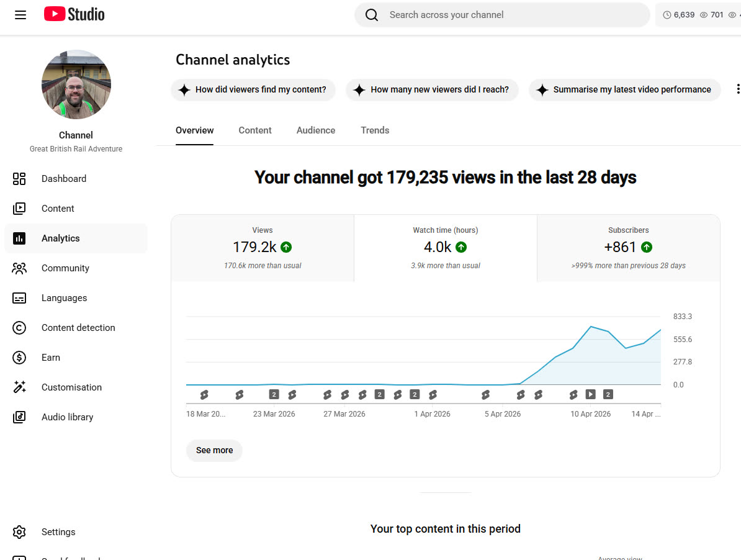Choose 'Summarise my latest video performance' chip

coord(625,89)
